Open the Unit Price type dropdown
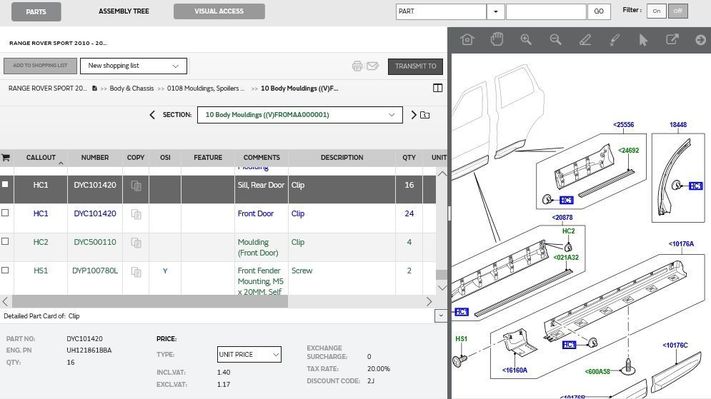The height and width of the screenshot is (399, 711). click(249, 354)
